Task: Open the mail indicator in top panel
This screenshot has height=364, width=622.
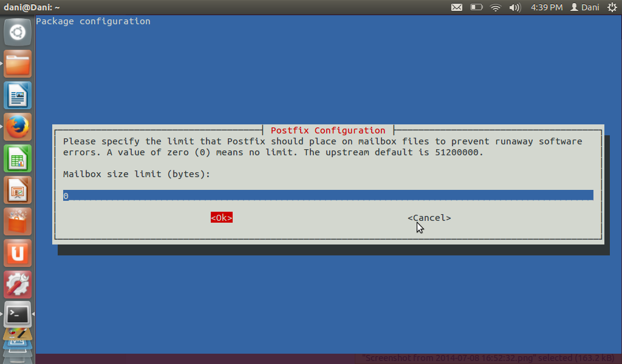Action: point(457,7)
